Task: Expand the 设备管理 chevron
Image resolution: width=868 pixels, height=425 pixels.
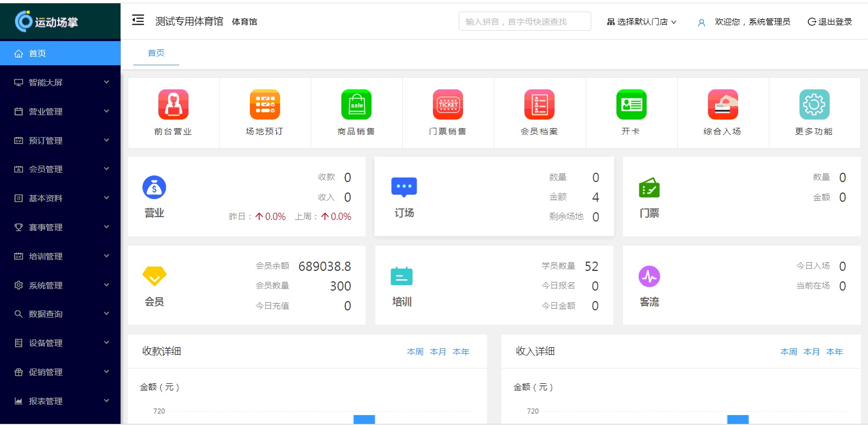Action: pos(106,343)
